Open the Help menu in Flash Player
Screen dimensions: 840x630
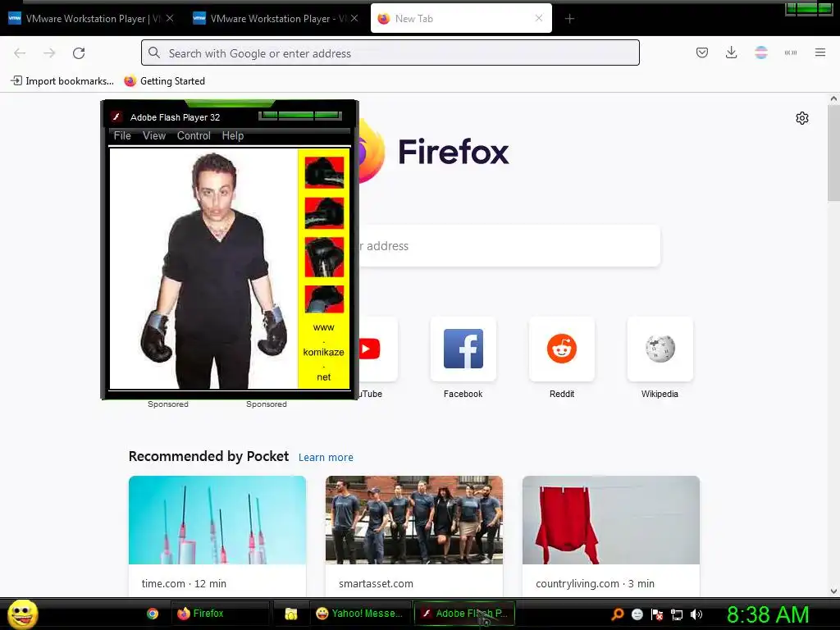coord(233,136)
